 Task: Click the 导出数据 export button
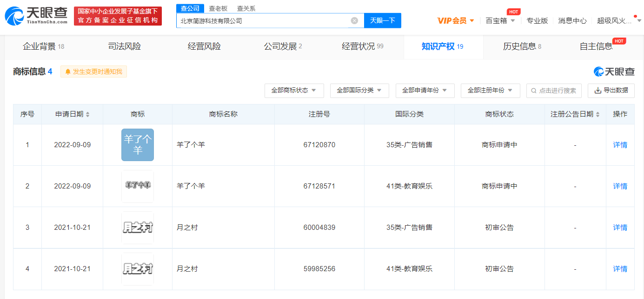click(x=611, y=91)
